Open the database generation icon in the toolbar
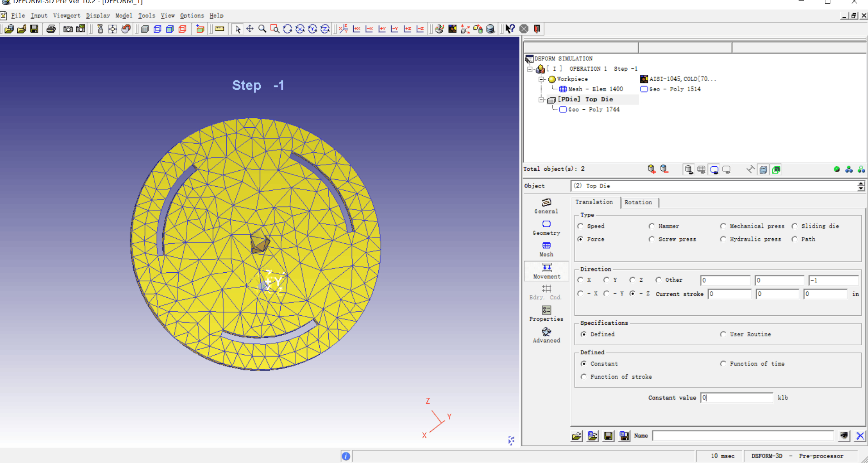 490,29
